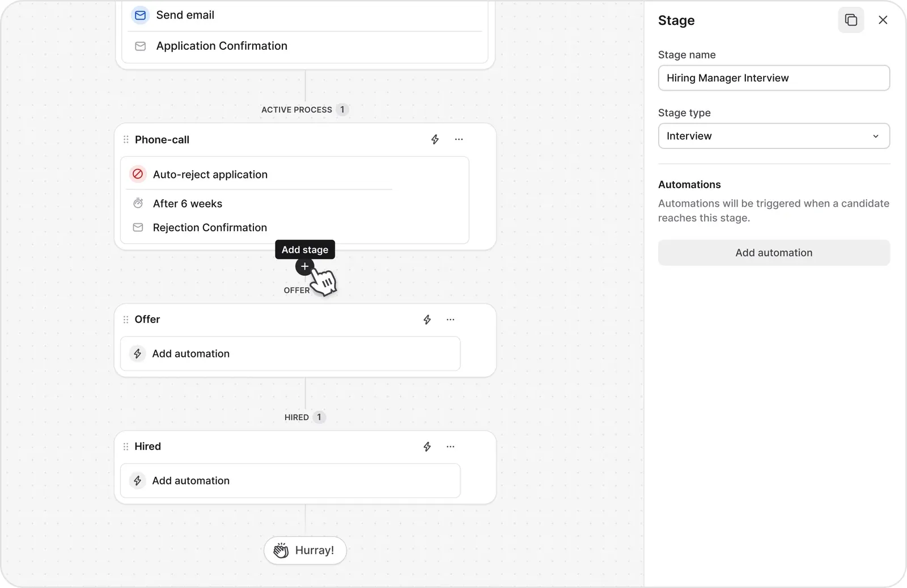Click the Offer stage title
The width and height of the screenshot is (907, 588).
click(x=147, y=319)
